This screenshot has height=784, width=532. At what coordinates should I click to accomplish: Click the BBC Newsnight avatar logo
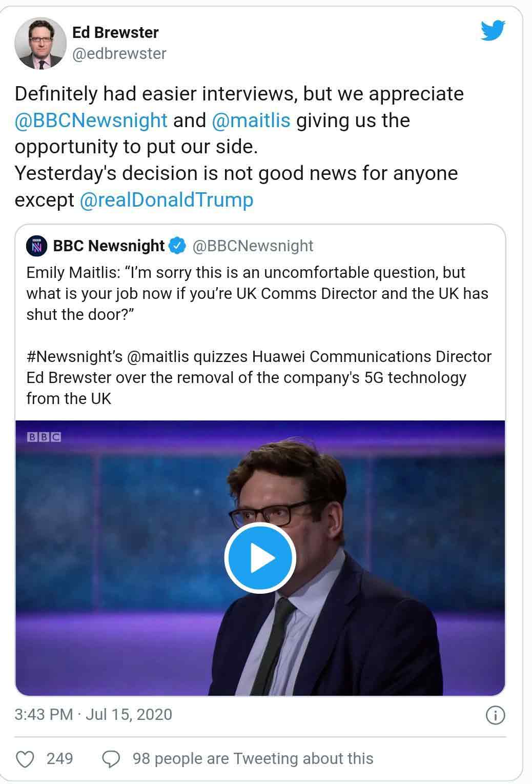[x=37, y=246]
